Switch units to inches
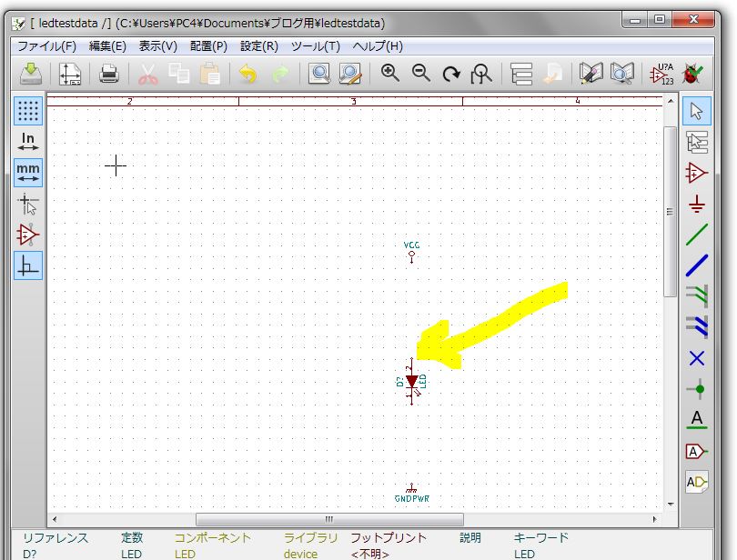This screenshot has height=560, width=737. point(28,142)
